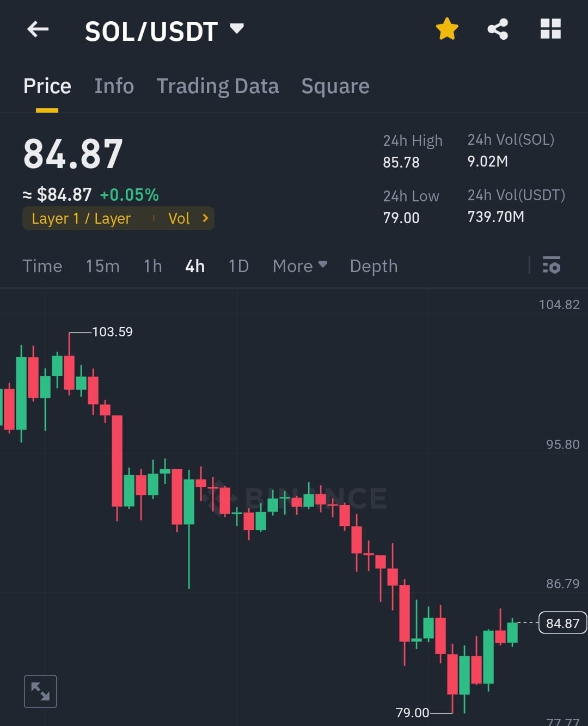Tap the Vol category link with arrow
Viewport: 588px width, 726px height.
[187, 218]
